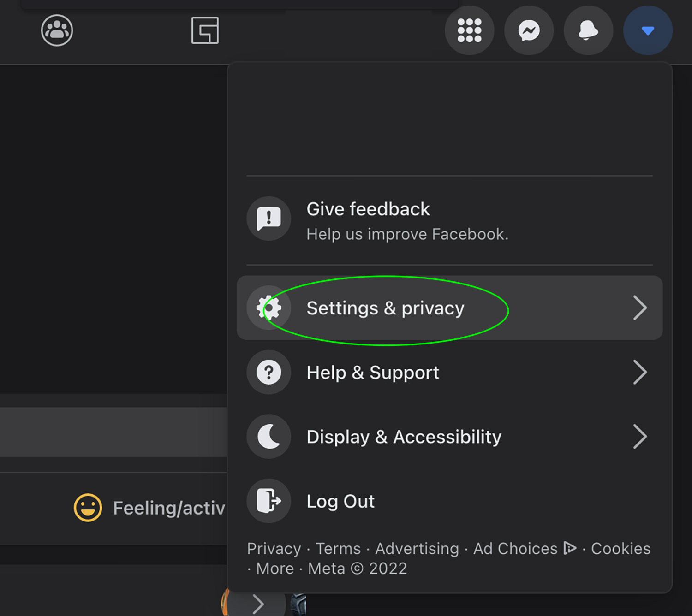Open the Groups icon in top navigation

(x=57, y=30)
